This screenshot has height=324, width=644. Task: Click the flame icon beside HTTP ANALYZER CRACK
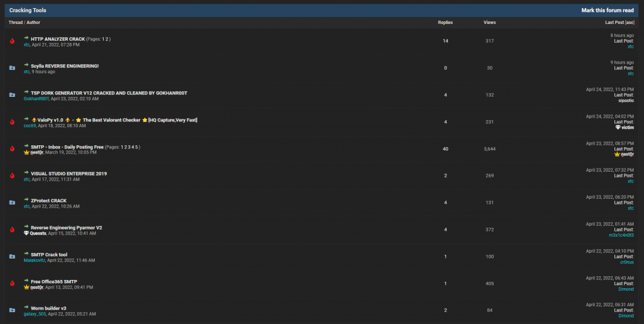tap(12, 41)
